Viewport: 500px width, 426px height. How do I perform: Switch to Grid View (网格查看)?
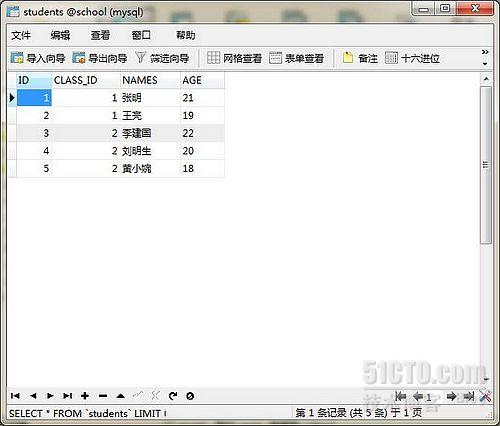click(234, 58)
